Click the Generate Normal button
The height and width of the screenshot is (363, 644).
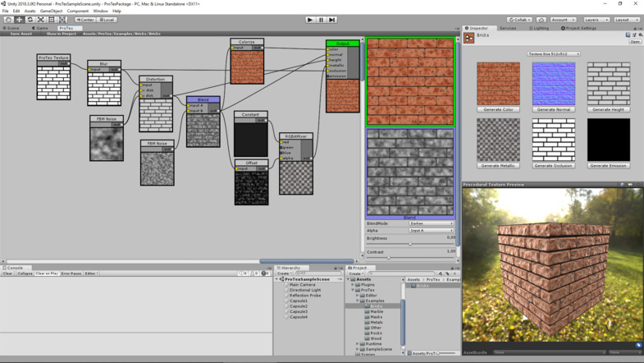point(554,110)
